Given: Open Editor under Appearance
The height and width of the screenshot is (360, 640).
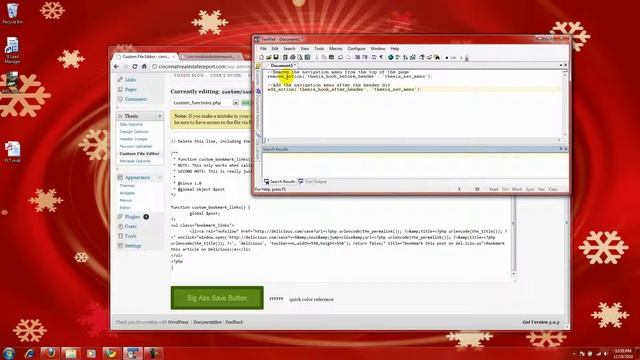Looking at the screenshot, I should pos(125,208).
